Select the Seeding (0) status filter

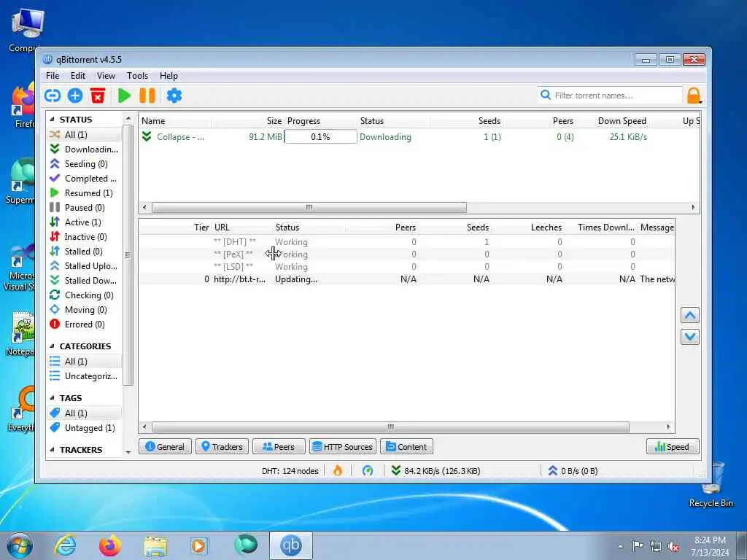[84, 164]
